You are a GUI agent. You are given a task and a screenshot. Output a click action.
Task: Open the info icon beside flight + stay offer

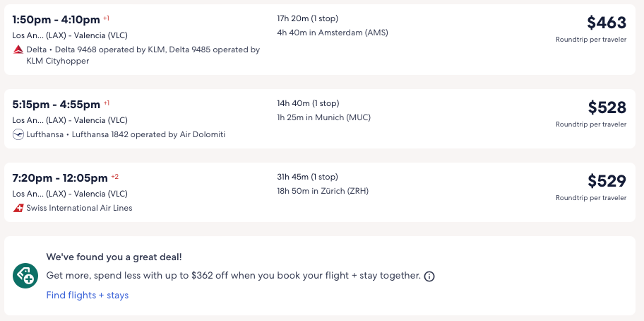429,276
